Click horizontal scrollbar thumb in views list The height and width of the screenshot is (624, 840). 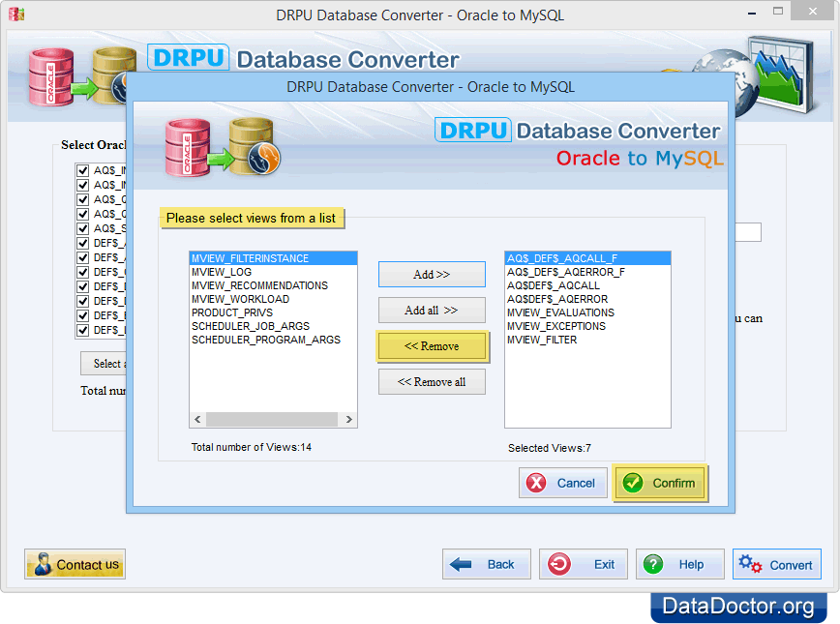point(272,419)
